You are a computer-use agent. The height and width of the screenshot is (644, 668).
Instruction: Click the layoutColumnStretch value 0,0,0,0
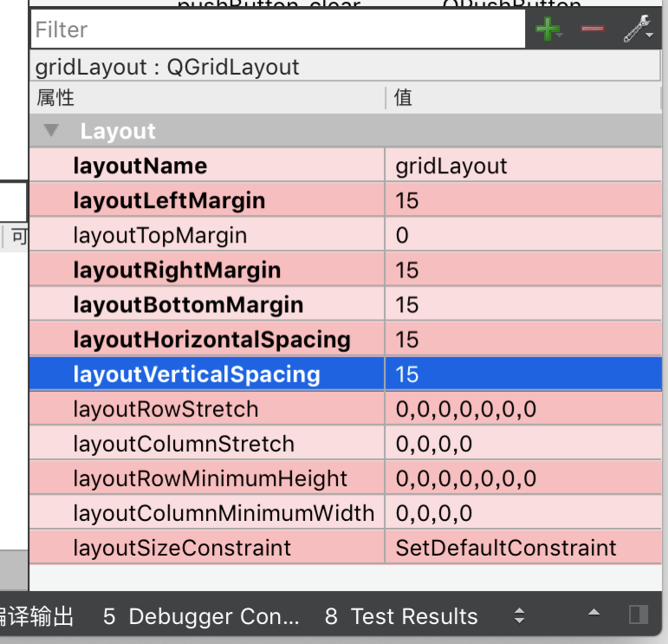click(x=523, y=443)
